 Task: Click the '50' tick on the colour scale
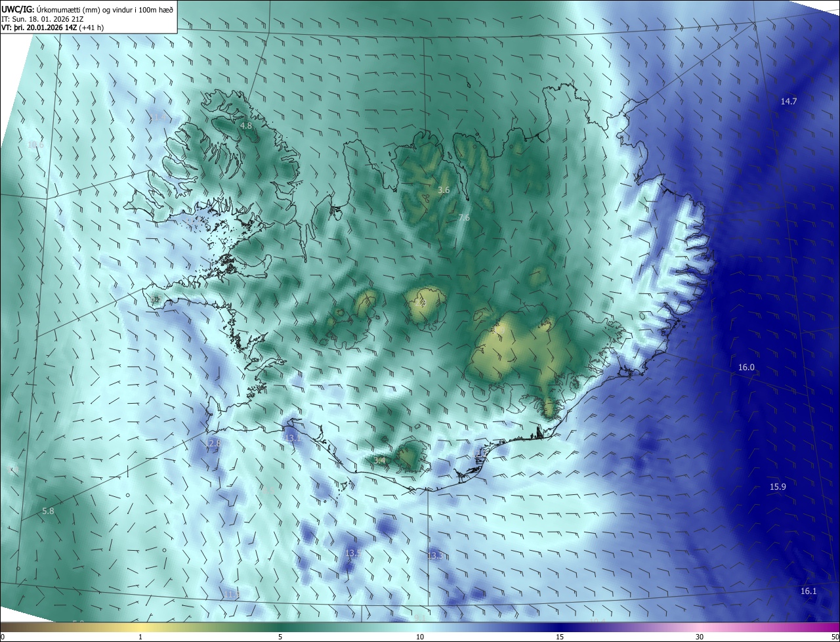835,637
